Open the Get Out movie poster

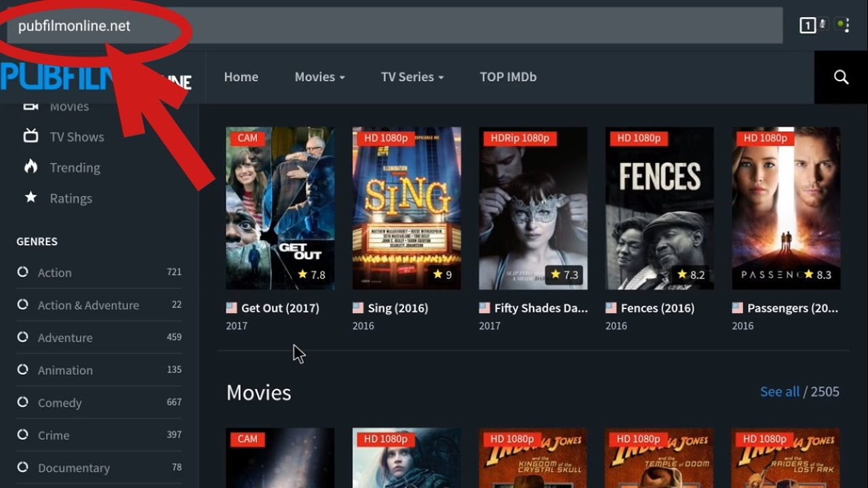point(280,208)
